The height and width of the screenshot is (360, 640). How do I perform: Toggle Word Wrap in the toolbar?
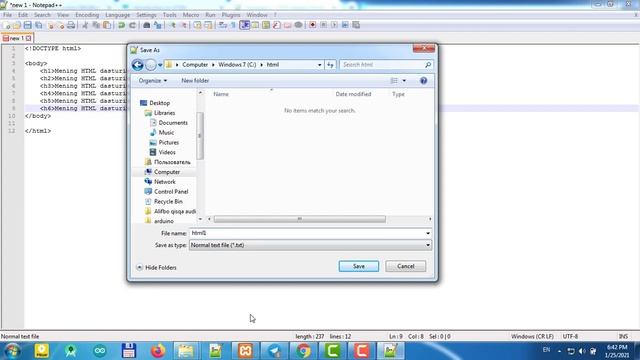[223, 25]
